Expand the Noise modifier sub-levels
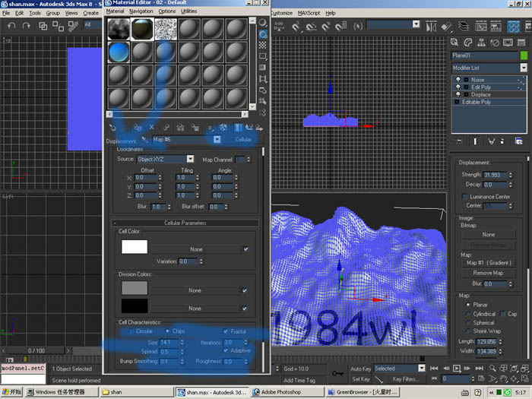 pyautogui.click(x=466, y=80)
